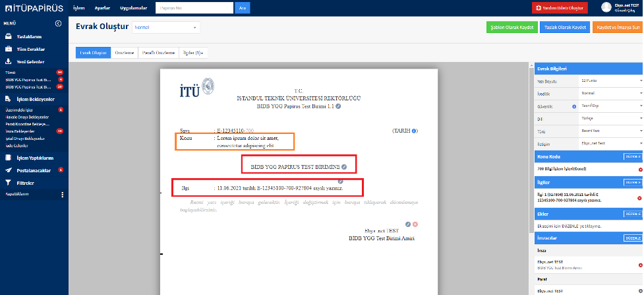
Task: Remove İmza signer Ebys.net TEST
Action: (640, 265)
